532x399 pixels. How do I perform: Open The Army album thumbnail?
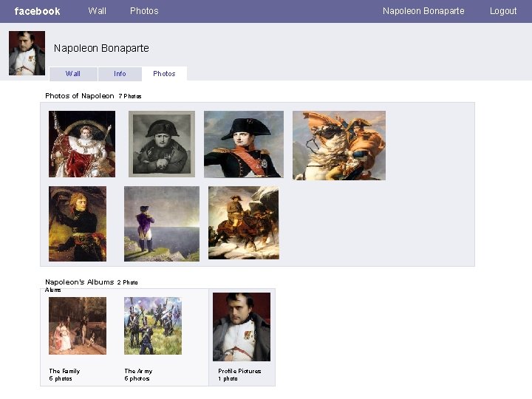tap(153, 326)
